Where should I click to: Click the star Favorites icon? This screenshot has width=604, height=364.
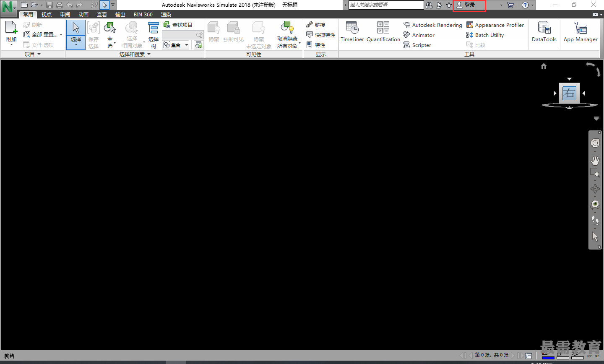(x=449, y=5)
